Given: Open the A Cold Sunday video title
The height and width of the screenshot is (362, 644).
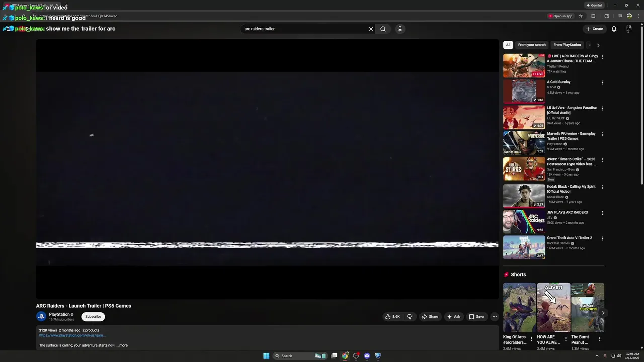Looking at the screenshot, I should coord(558,82).
